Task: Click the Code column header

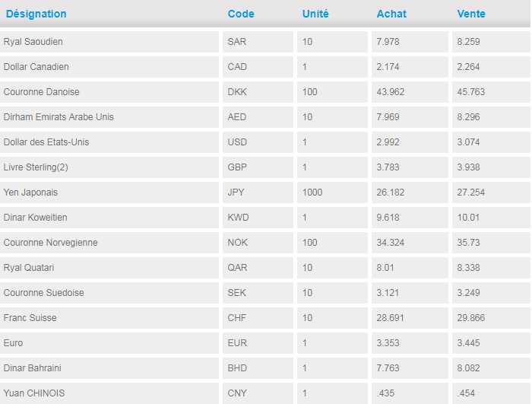Action: (241, 14)
